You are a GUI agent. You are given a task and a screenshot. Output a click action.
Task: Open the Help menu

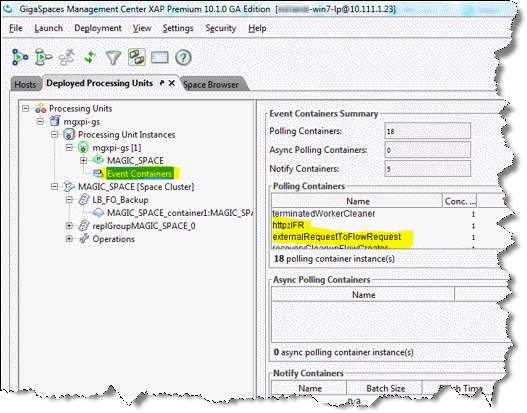[257, 28]
